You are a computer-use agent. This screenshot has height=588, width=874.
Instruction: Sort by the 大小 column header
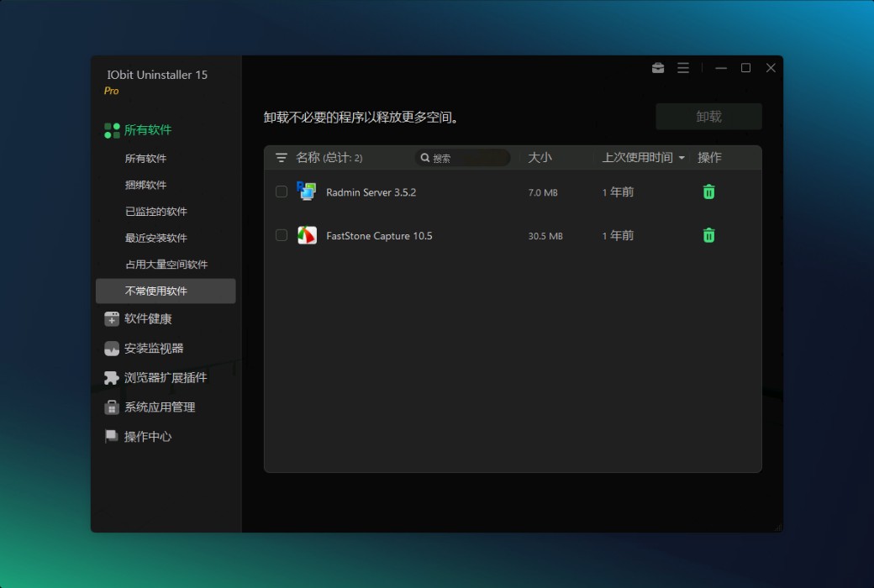(540, 158)
